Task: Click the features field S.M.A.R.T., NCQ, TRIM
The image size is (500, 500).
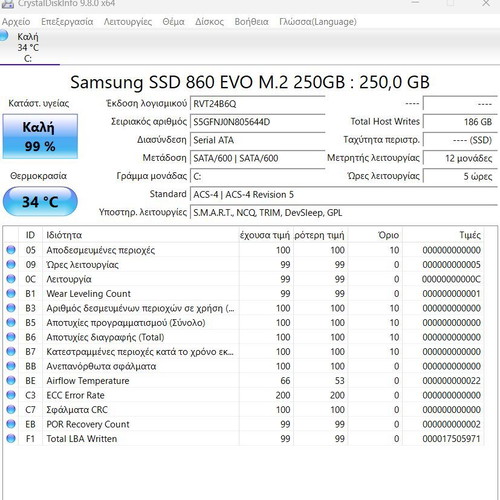Action: 344,212
